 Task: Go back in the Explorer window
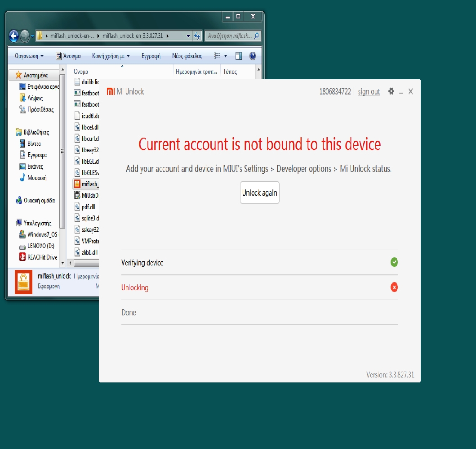point(13,36)
